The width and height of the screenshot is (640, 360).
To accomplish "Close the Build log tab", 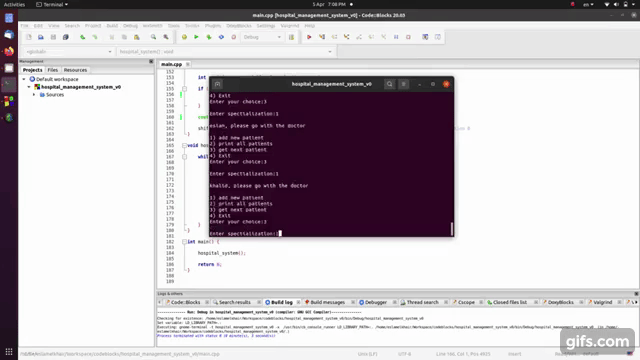I will (298, 302).
